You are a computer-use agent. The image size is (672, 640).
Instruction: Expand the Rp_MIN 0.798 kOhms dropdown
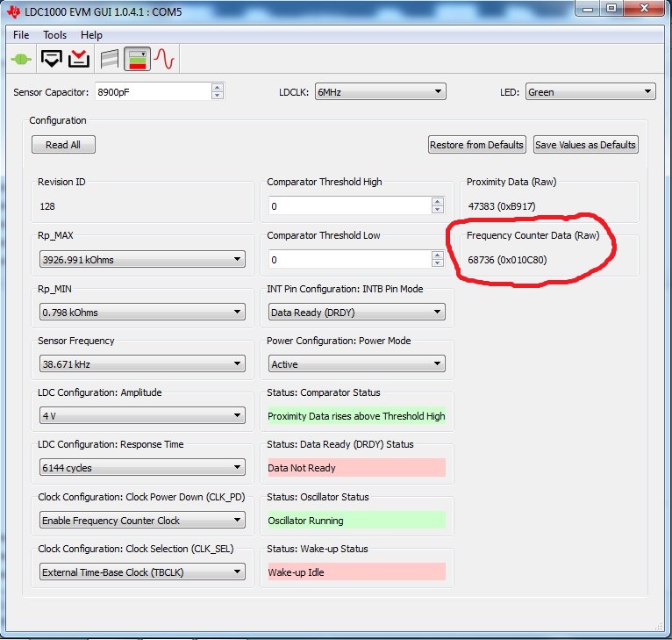point(142,312)
